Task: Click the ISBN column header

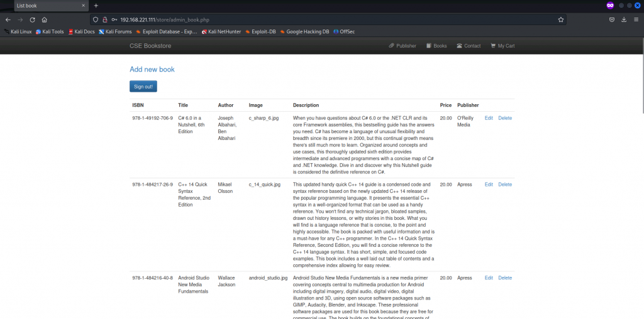Action: click(x=138, y=105)
